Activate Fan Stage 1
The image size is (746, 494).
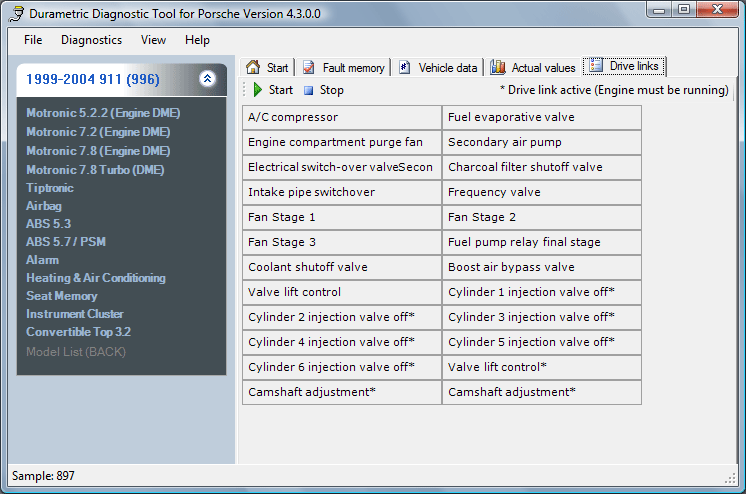(342, 217)
